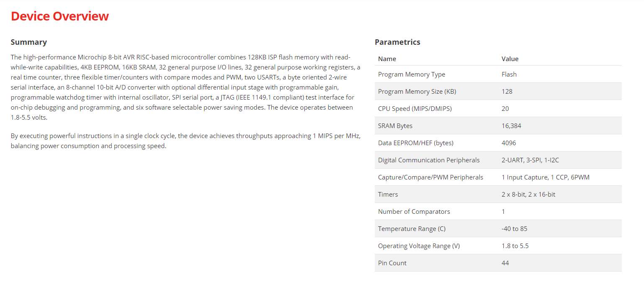Select the Pin Count value 44

click(x=505, y=263)
